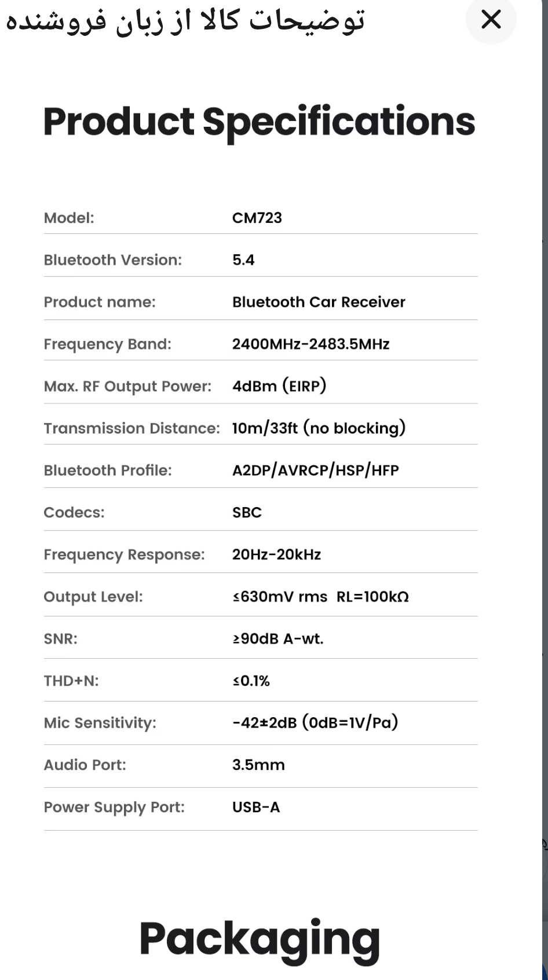548x980 pixels.
Task: Click the Persian seller description title
Action: tap(185, 21)
